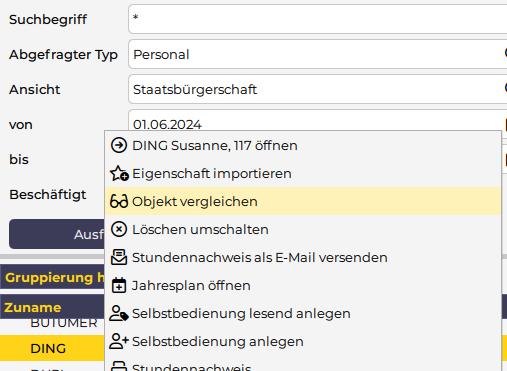Click the Ausf… execute button

point(57,234)
